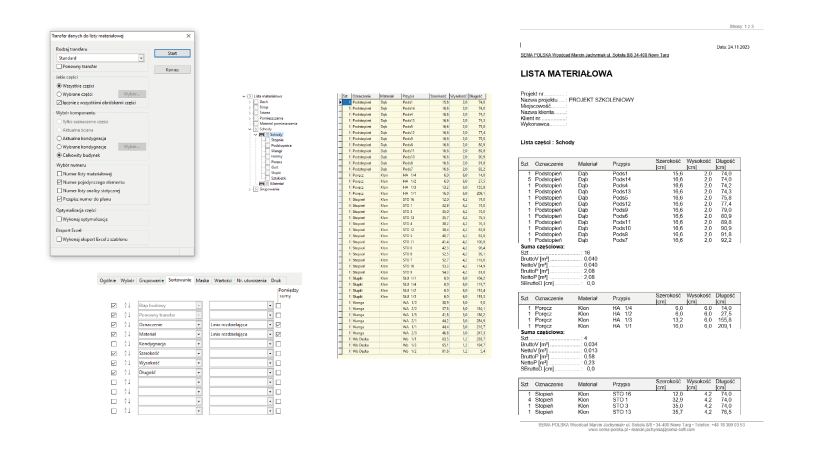Expand the Dach node in the tree
This screenshot has height=461, width=827.
(x=247, y=101)
